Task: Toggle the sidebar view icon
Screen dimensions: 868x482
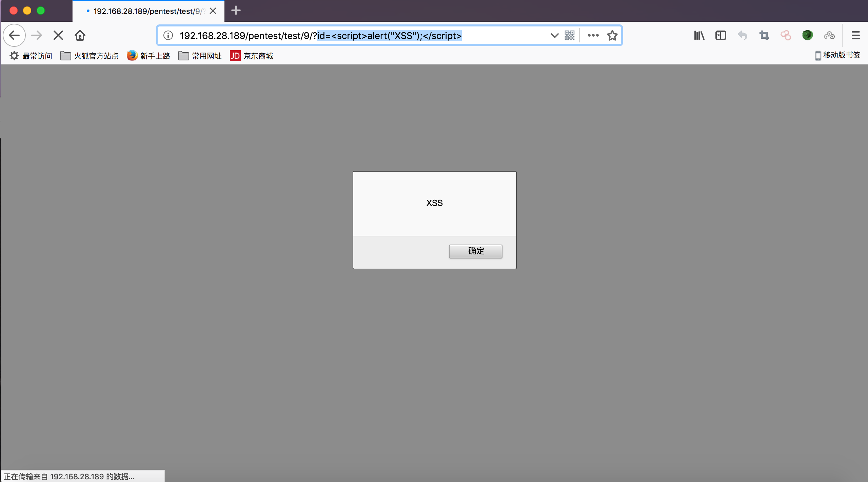Action: coord(721,35)
